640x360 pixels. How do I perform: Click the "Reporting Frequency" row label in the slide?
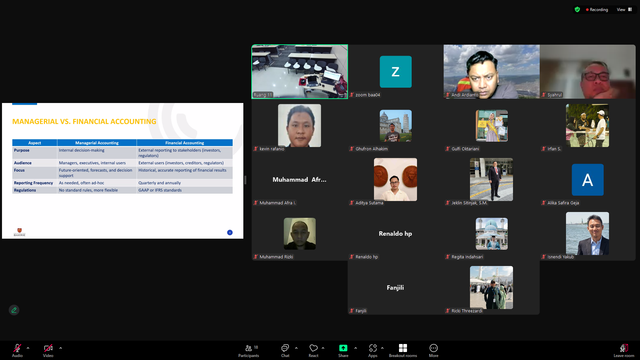coord(33,183)
